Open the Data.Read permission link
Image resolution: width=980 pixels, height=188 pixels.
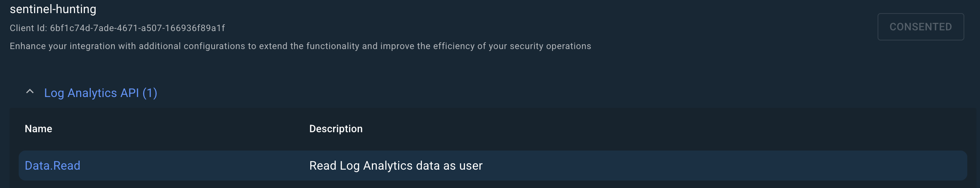[52, 166]
